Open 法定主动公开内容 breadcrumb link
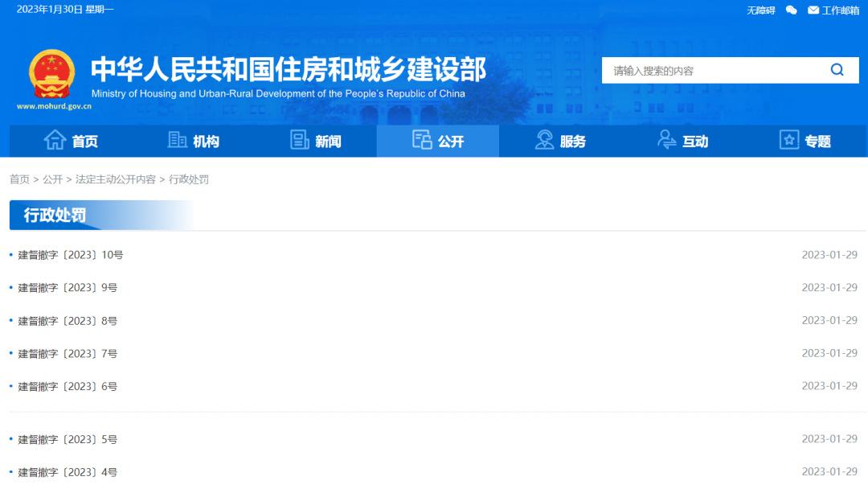The width and height of the screenshot is (868, 489). pos(116,179)
